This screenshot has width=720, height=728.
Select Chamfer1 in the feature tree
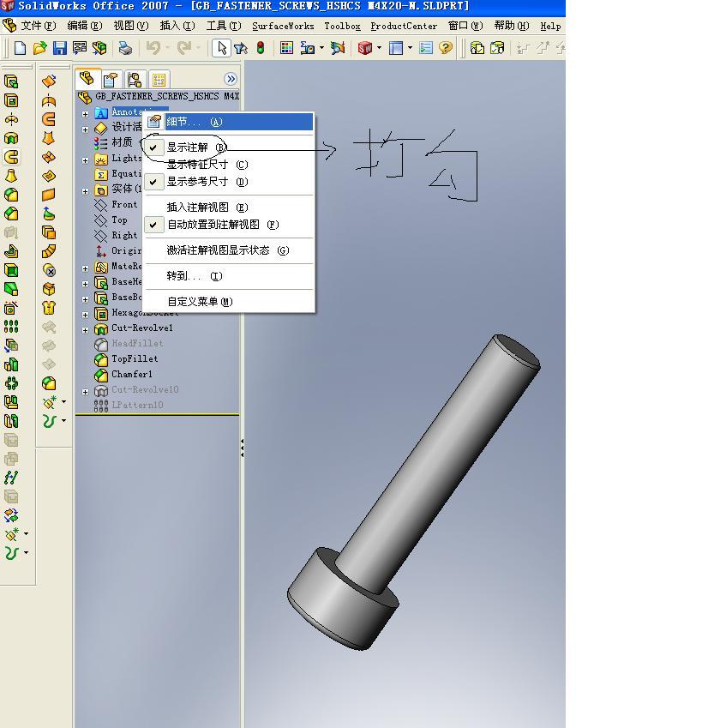tap(131, 374)
